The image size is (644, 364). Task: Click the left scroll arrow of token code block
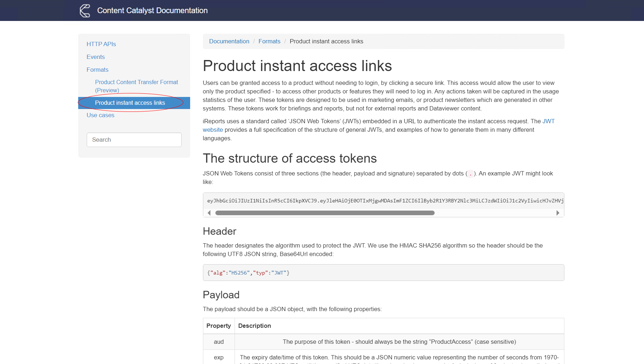[x=209, y=213]
